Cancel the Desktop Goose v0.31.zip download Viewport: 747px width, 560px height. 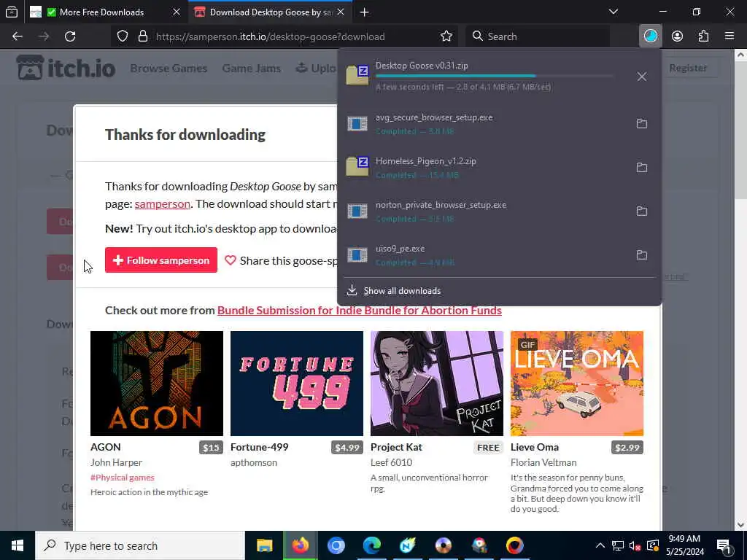[x=642, y=77]
